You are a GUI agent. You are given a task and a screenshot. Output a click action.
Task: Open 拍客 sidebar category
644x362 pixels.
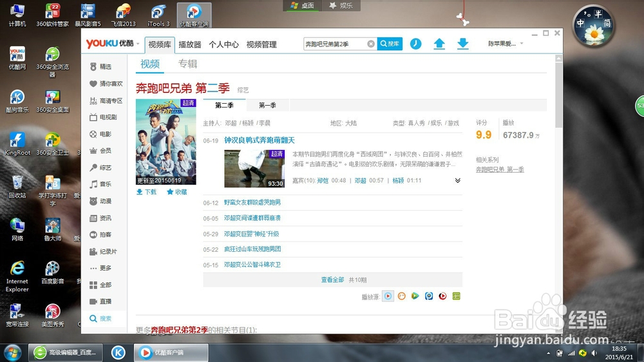tap(101, 234)
